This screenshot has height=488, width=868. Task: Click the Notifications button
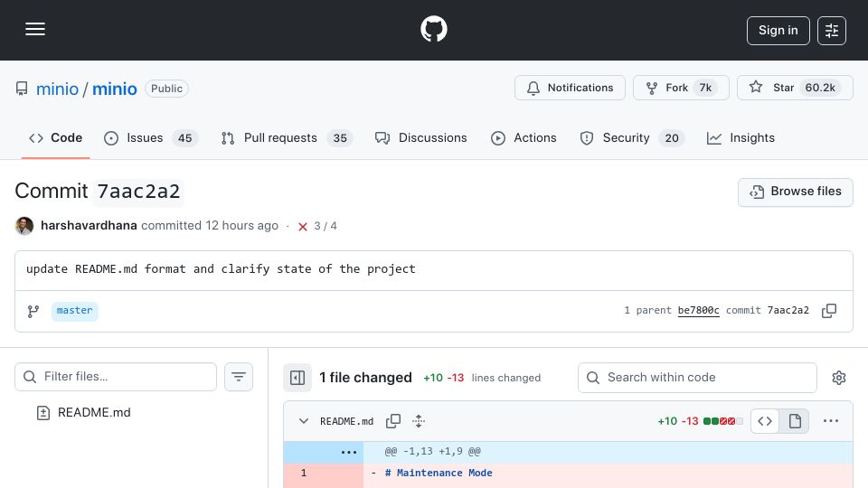click(570, 88)
